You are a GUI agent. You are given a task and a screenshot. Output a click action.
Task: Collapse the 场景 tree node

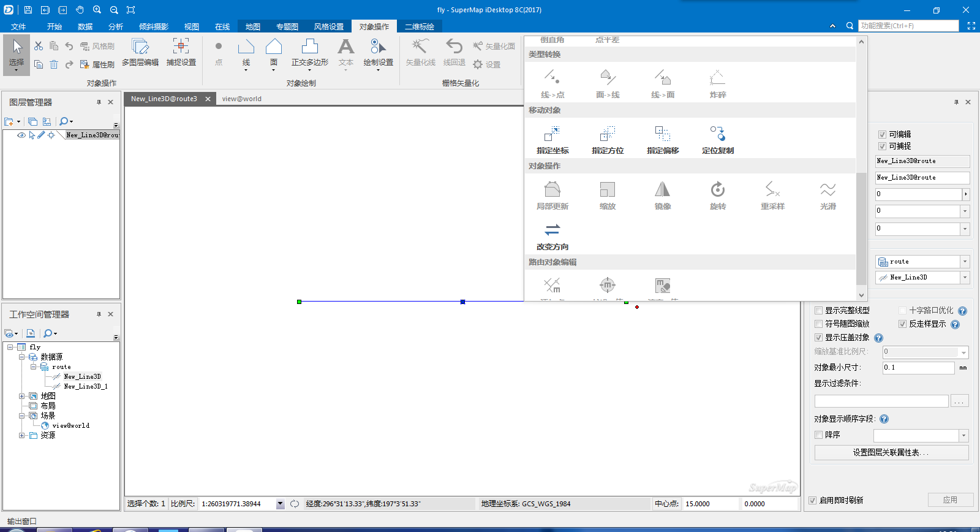click(21, 416)
